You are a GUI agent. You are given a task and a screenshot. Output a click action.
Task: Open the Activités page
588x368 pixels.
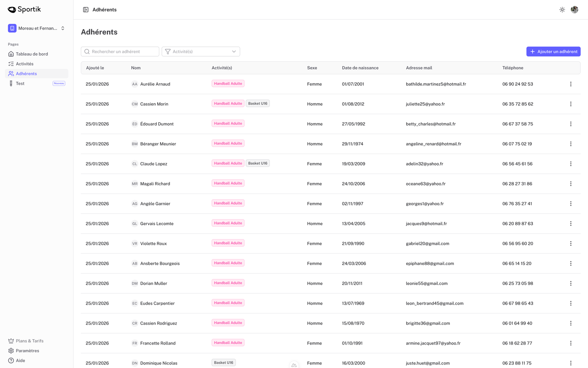24,64
